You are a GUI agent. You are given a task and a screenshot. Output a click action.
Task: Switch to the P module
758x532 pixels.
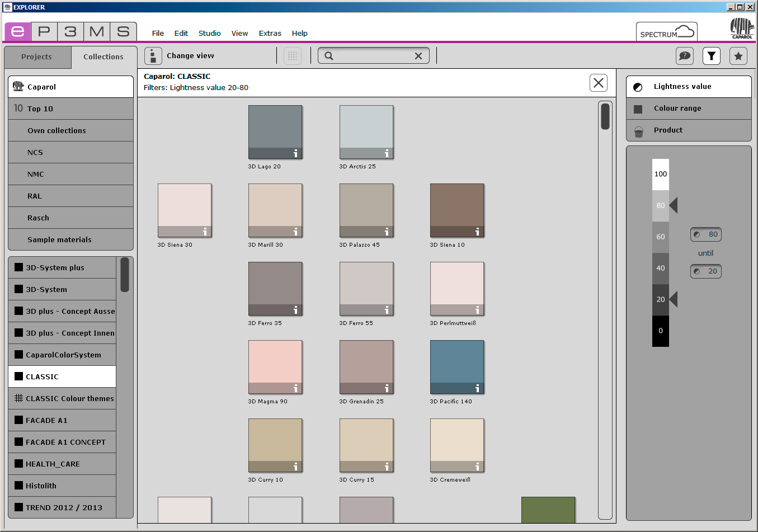click(x=44, y=31)
